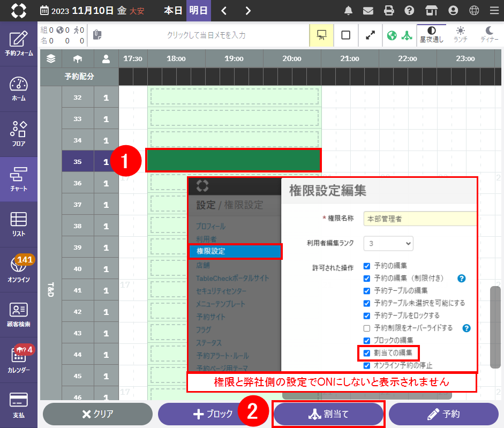Switch to ランチ shift
The height and width of the screenshot is (428, 504).
tap(460, 35)
